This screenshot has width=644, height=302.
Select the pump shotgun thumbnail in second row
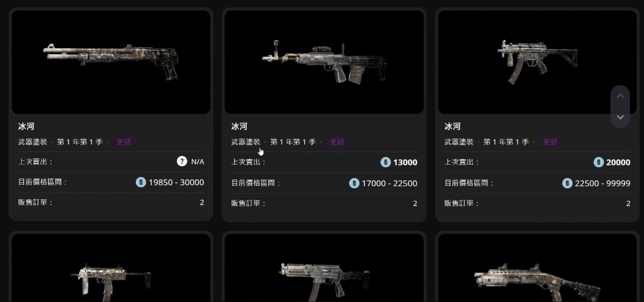coord(537,268)
